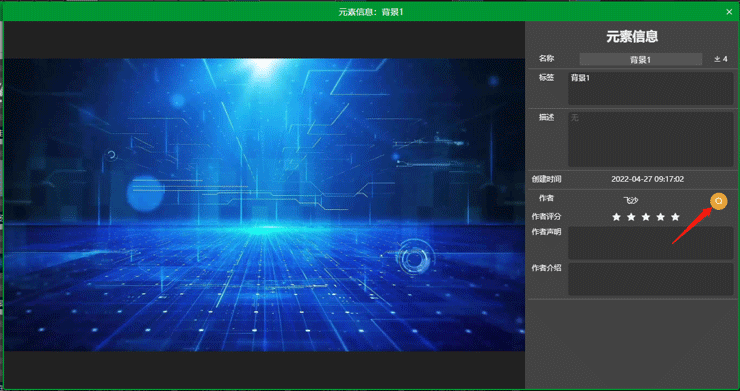Click the 作者介绍 text box
740x391 pixels.
click(651, 279)
